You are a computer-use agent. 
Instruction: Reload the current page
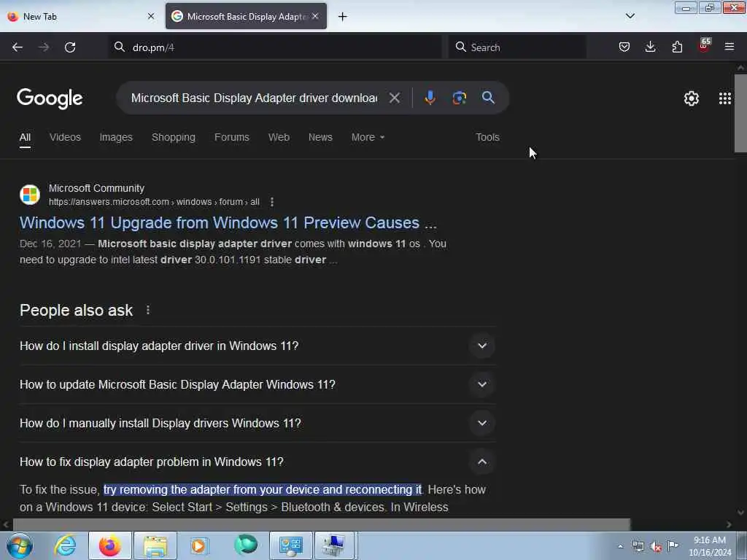[x=70, y=47]
